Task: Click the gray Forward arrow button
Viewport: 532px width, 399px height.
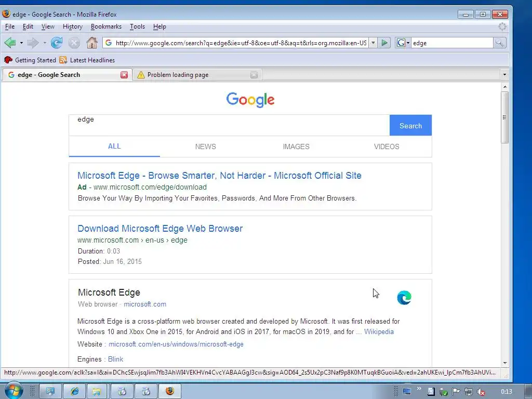Action: [33, 43]
